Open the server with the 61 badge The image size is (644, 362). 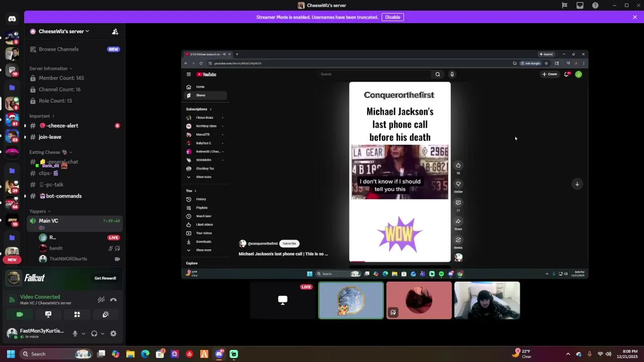pyautogui.click(x=12, y=120)
